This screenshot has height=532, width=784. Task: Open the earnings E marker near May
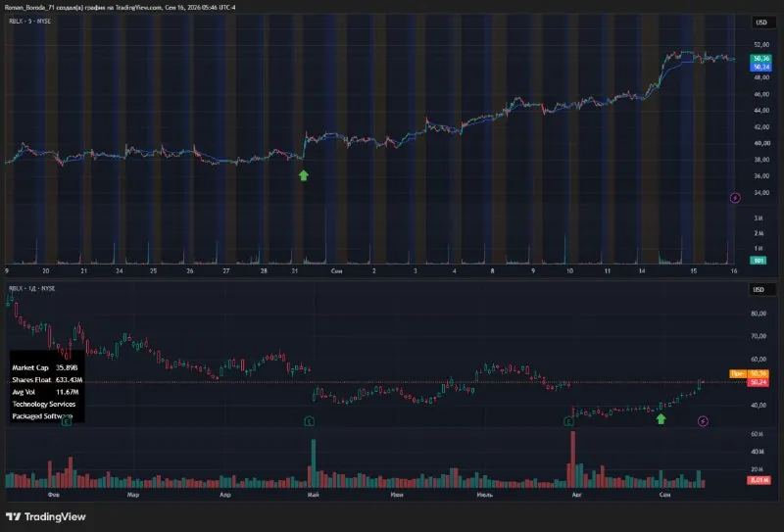point(309,421)
